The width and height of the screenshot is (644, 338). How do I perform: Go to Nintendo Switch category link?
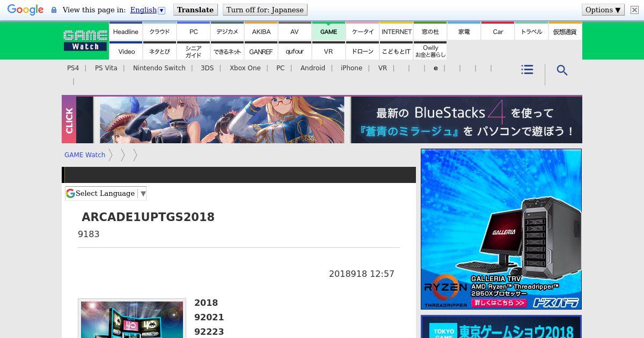tap(159, 68)
